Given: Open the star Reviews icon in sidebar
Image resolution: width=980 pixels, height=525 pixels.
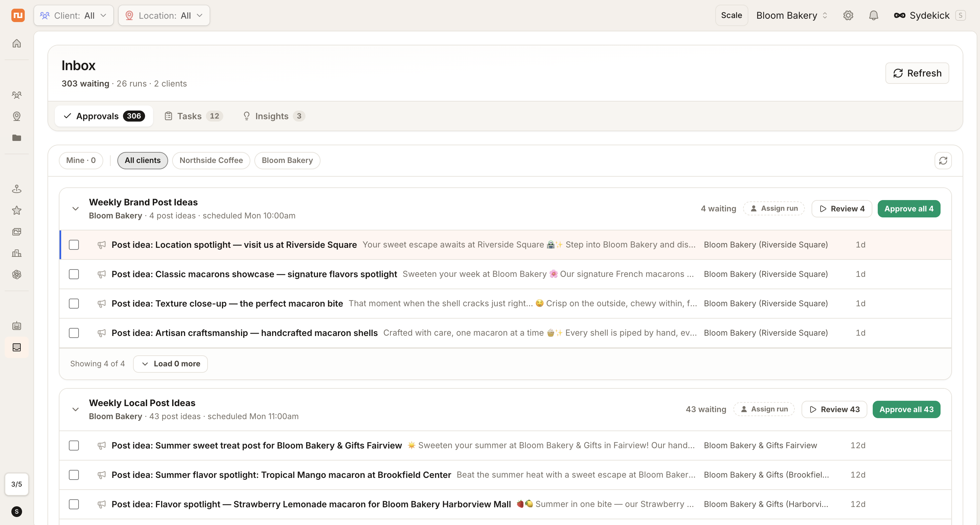Looking at the screenshot, I should [17, 210].
